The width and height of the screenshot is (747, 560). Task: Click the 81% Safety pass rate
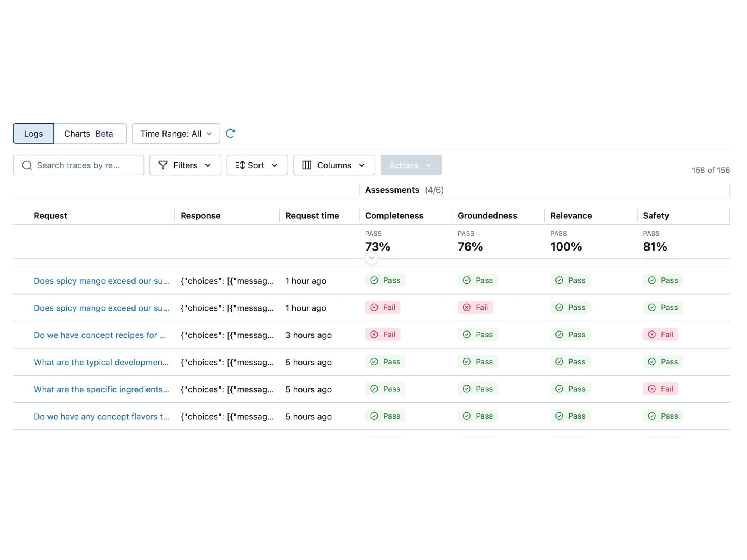(655, 246)
